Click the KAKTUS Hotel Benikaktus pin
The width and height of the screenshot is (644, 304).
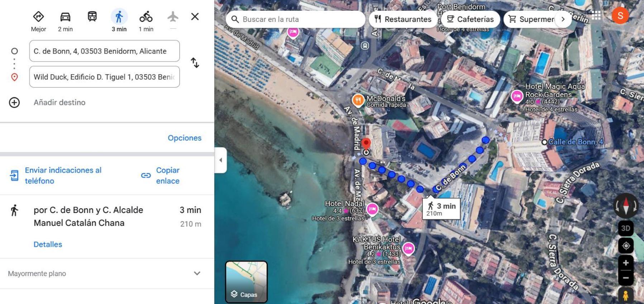point(408,248)
